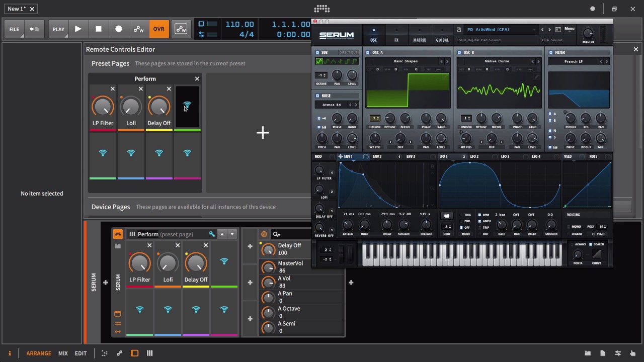Switch to EDIT view
The width and height of the screenshot is (644, 362).
(80, 353)
